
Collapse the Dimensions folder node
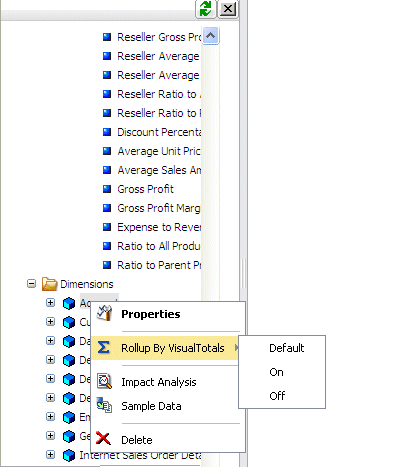pos(31,284)
